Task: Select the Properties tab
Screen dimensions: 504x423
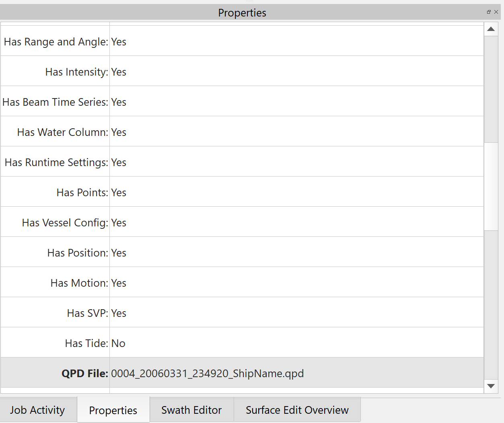Action: [113, 410]
